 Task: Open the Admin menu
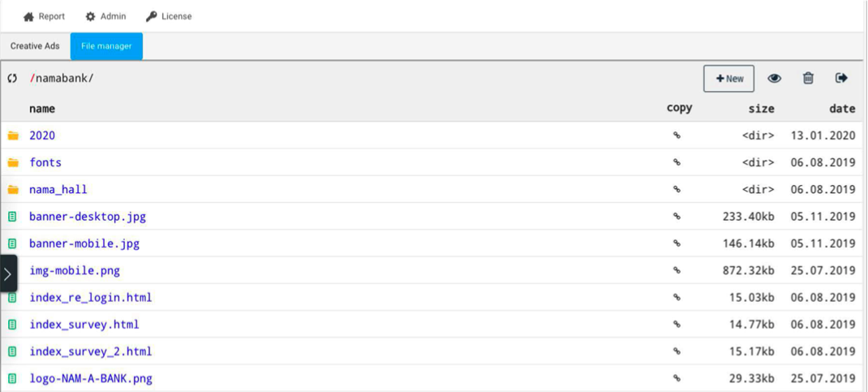click(x=105, y=16)
